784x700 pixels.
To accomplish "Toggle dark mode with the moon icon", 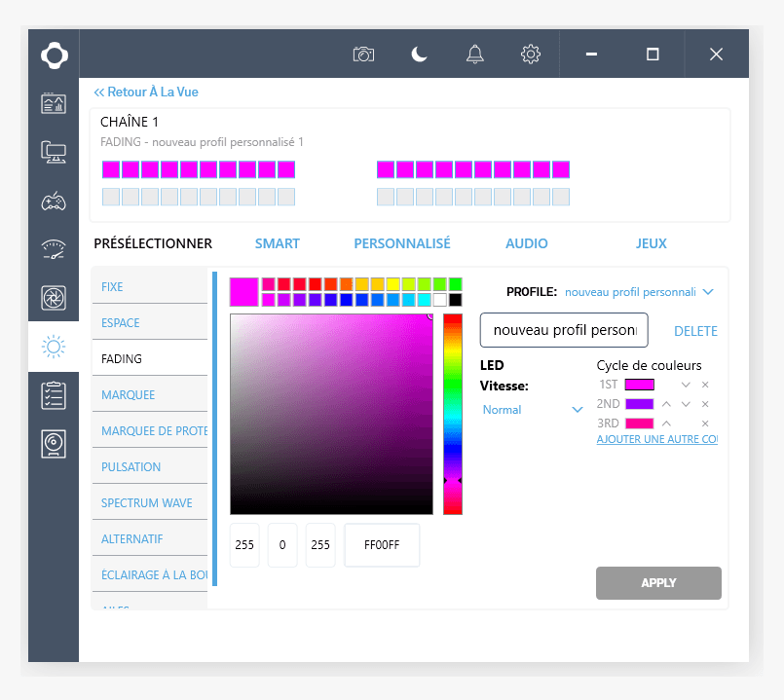I will [419, 55].
